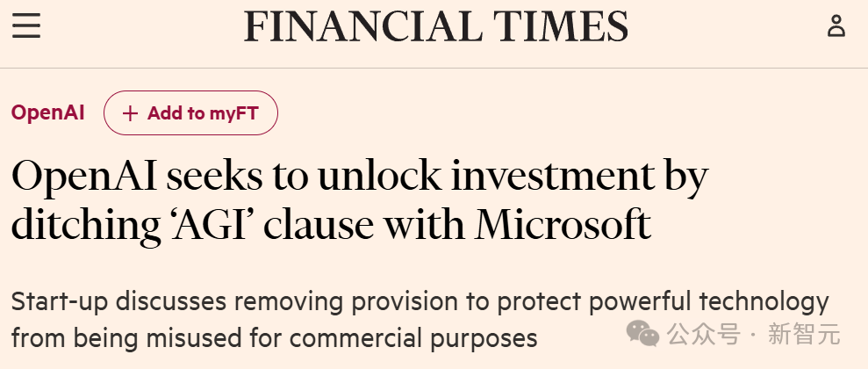
Task: Click the standfirst line starting 'Start-up discusses'
Action: tap(420, 302)
